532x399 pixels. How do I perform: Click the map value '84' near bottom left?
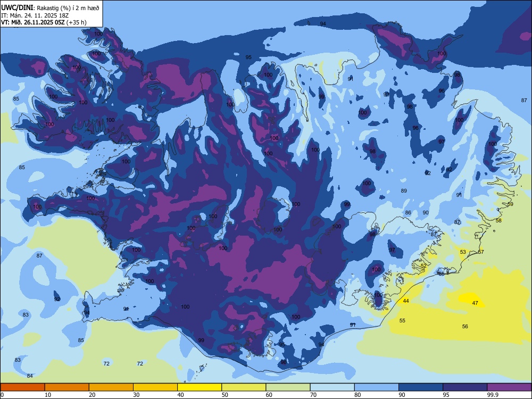tap(30, 376)
